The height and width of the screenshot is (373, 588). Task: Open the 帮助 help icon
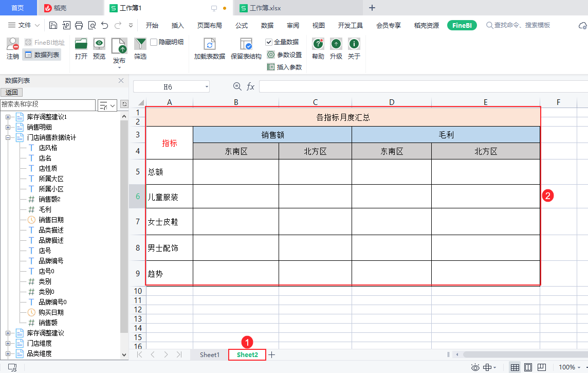click(318, 44)
